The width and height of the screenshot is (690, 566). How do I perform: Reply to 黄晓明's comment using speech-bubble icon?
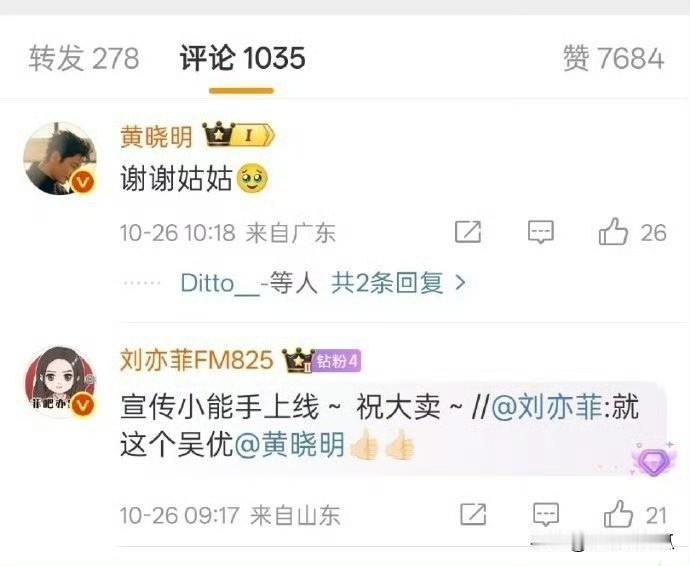pyautogui.click(x=540, y=232)
